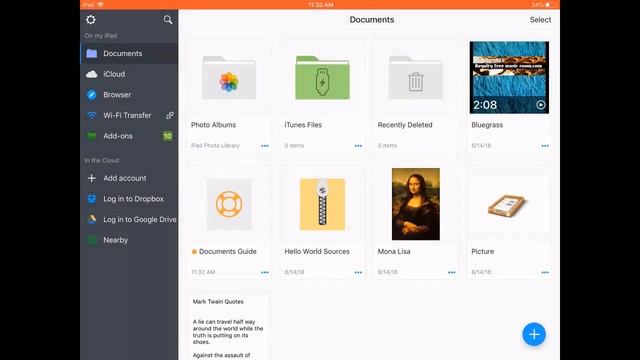Open Wi-Fi Transfer from the sidebar
Screen dimensions: 640x360
point(129,116)
